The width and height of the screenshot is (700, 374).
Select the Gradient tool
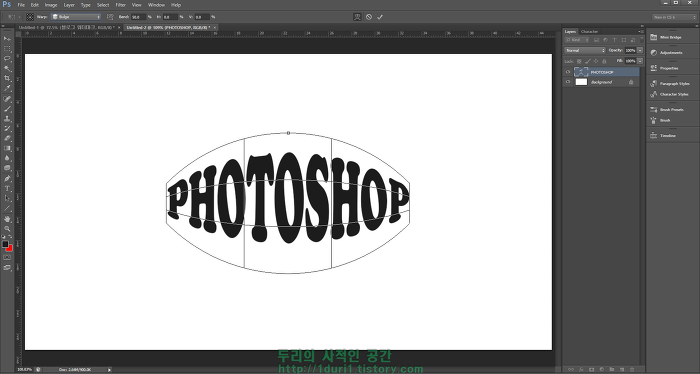click(x=7, y=148)
